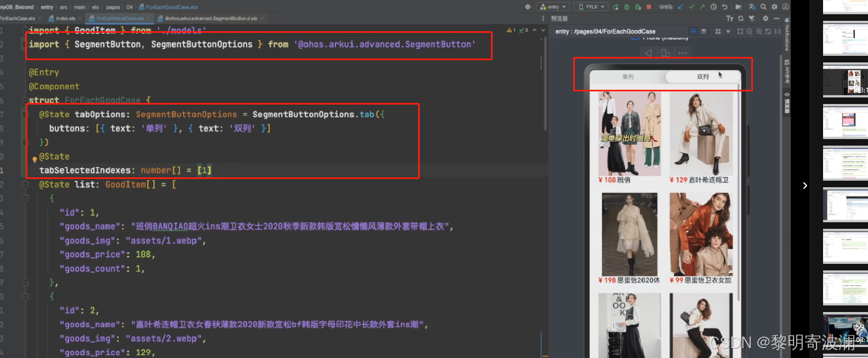Click the layers stack icon in previewer

704,31
